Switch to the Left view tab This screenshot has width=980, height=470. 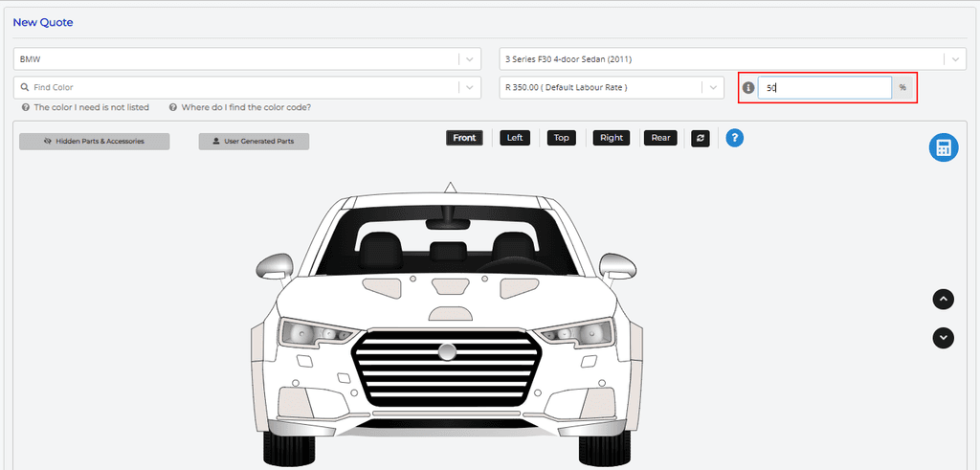point(515,138)
